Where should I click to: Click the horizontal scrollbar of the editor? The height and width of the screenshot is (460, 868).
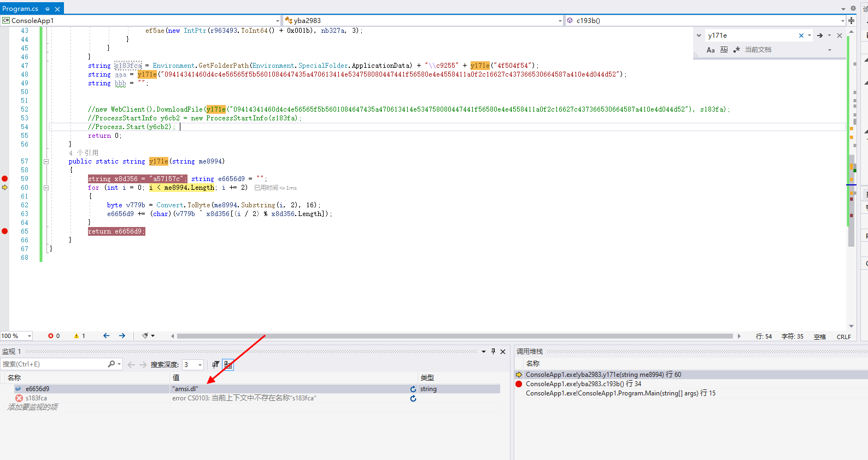455,336
